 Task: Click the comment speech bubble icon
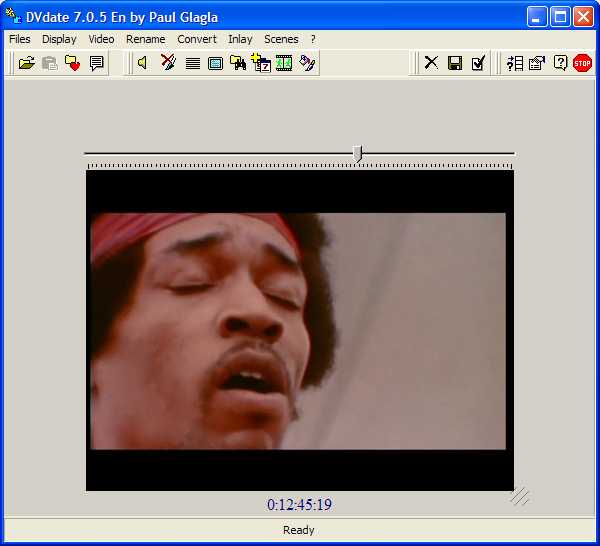[x=96, y=63]
